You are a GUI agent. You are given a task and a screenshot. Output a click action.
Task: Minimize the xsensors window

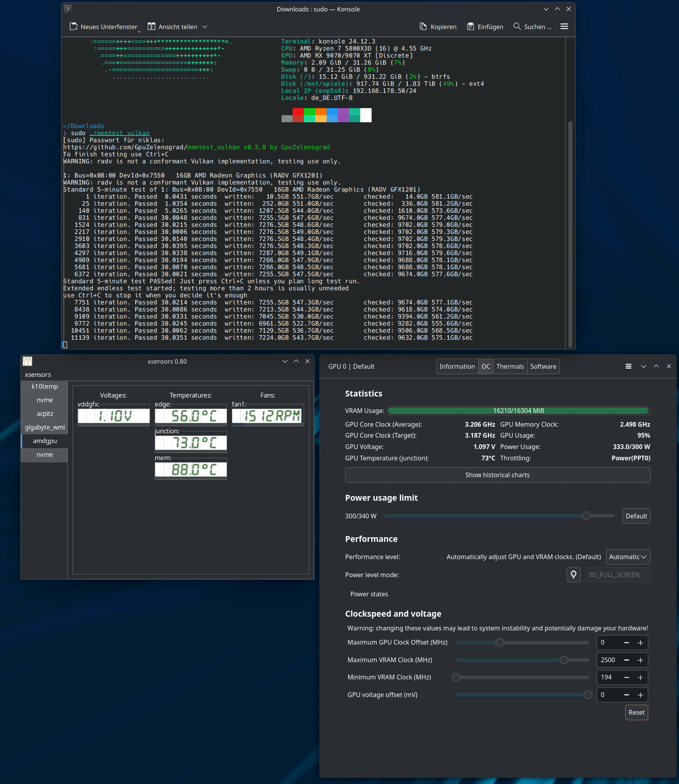[x=285, y=361]
